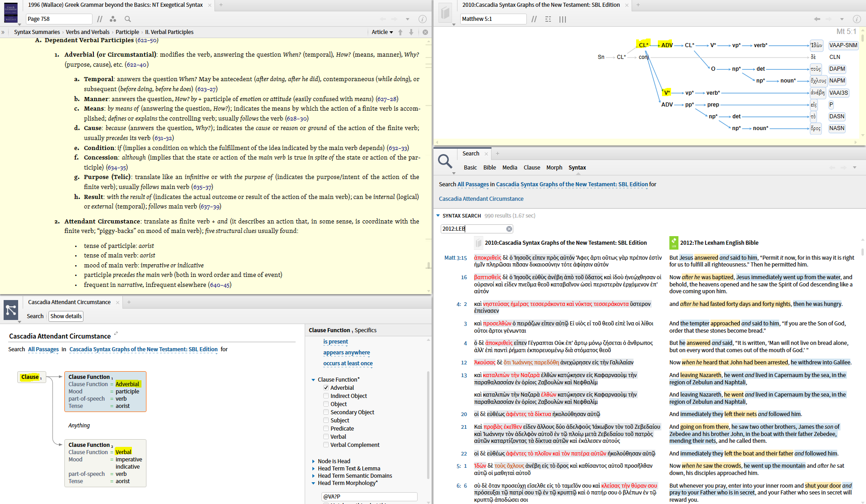The image size is (866, 504).
Task: Select the Clause node in syntax query tree
Action: point(31,377)
